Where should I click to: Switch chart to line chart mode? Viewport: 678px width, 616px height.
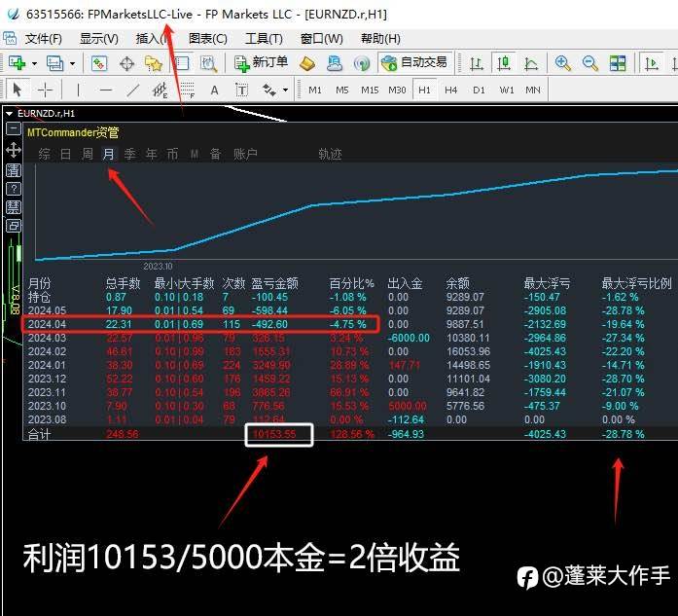[531, 63]
